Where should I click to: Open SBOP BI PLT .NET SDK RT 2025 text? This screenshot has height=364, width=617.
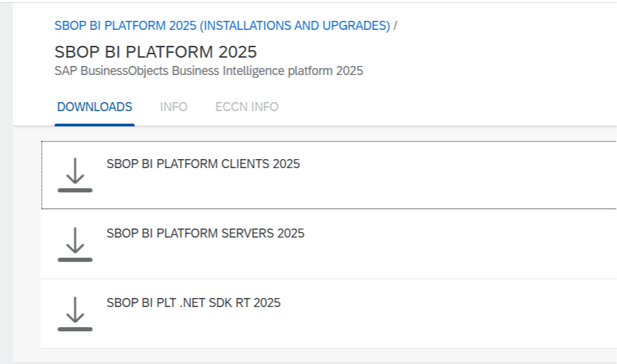[193, 303]
